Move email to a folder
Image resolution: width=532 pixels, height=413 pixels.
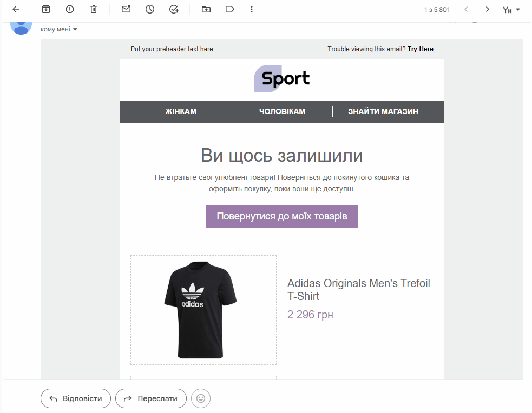pos(206,10)
